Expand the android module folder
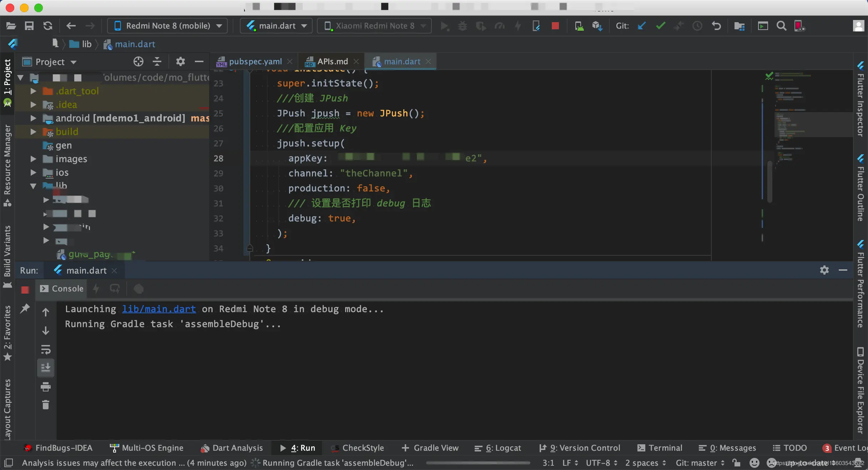The height and width of the screenshot is (470, 868). [x=33, y=118]
